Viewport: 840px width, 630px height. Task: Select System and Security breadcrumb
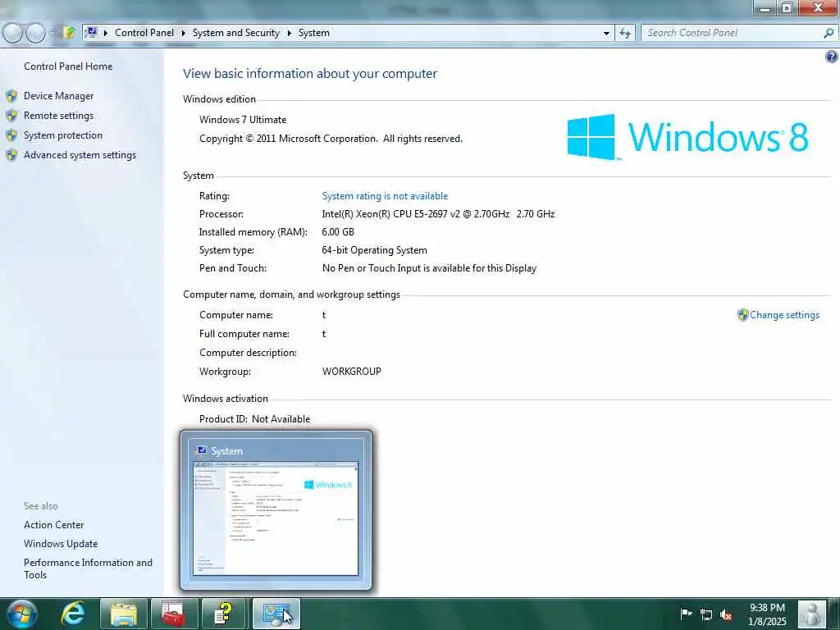pyautogui.click(x=235, y=33)
